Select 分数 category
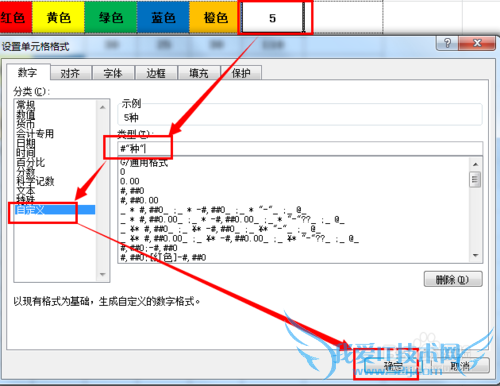500x386 pixels. (26, 172)
